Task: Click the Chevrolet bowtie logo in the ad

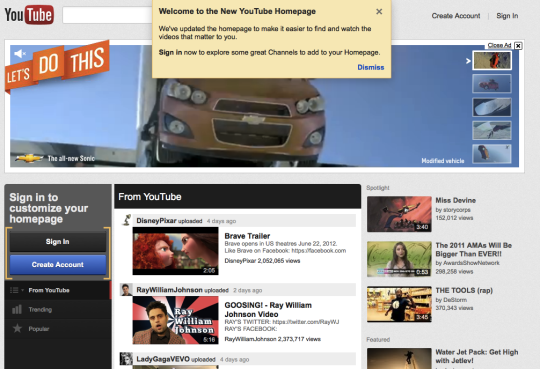Action: pyautogui.click(x=29, y=158)
